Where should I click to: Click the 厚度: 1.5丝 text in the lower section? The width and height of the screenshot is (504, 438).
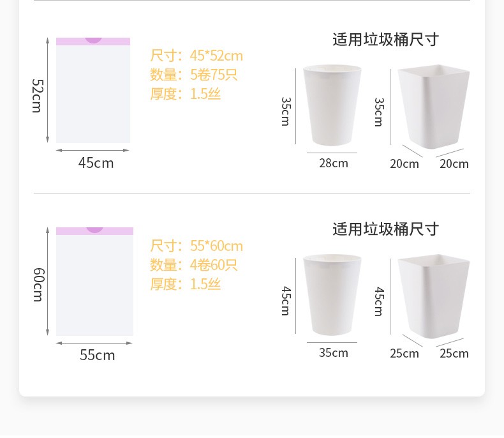tap(186, 284)
